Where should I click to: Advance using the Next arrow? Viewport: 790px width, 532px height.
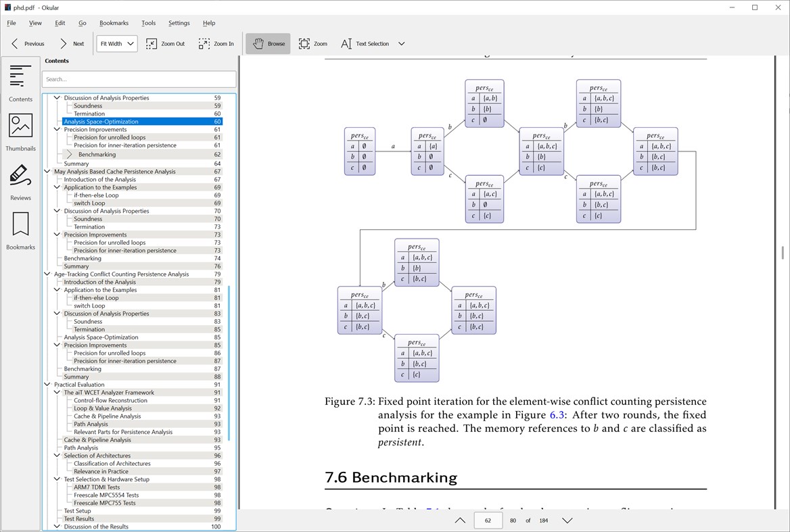click(72, 43)
